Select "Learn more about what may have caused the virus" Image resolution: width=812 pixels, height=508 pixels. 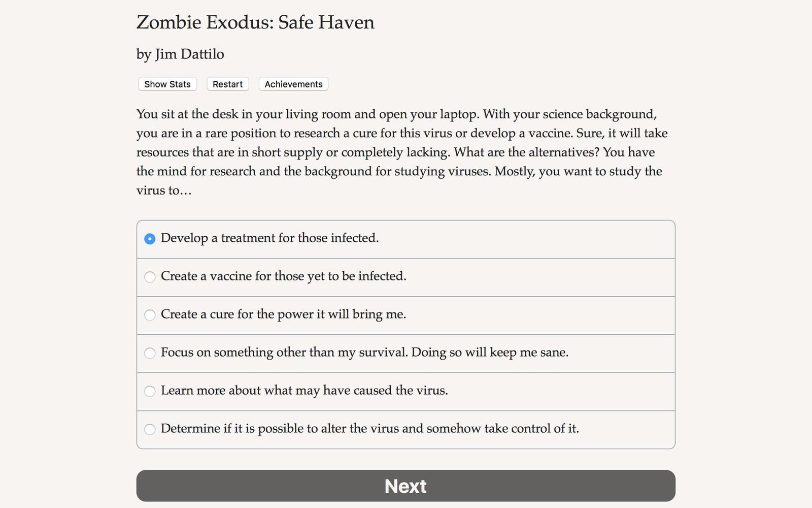[x=150, y=391]
